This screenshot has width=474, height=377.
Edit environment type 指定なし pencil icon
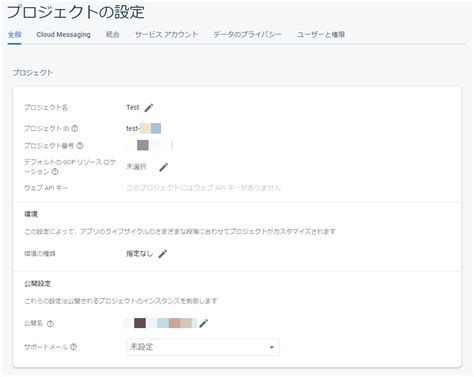[163, 254]
